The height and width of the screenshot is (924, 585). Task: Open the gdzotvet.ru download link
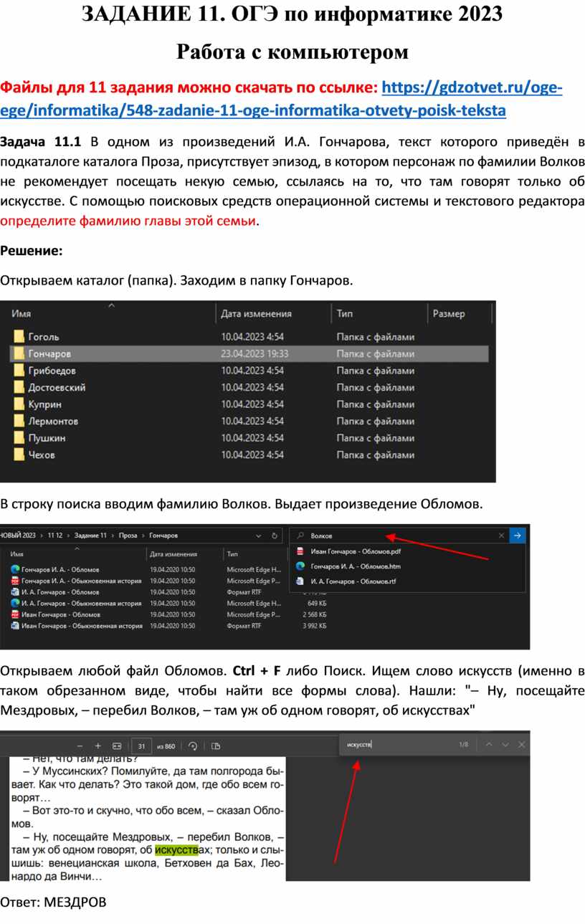coord(473,88)
